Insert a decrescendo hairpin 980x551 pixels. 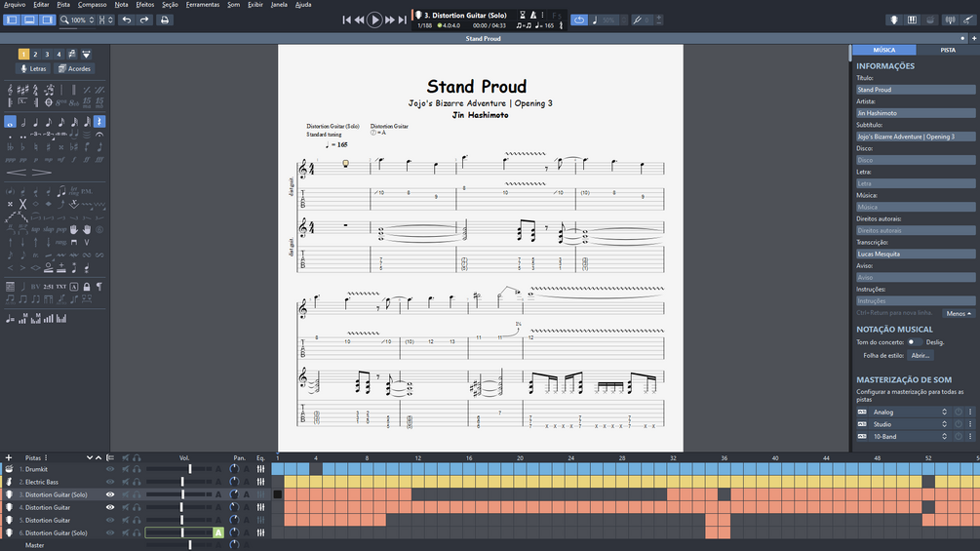(x=42, y=173)
